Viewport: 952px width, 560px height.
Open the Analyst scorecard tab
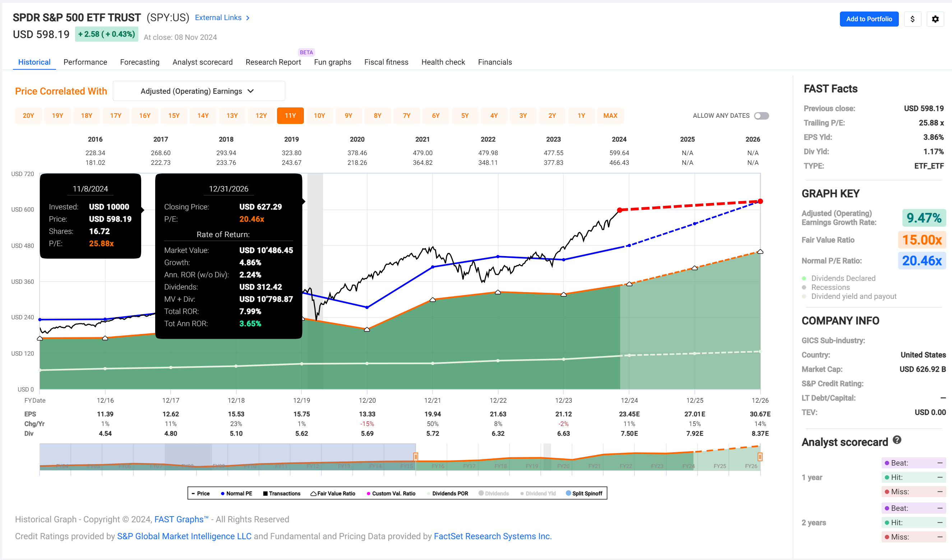click(203, 62)
